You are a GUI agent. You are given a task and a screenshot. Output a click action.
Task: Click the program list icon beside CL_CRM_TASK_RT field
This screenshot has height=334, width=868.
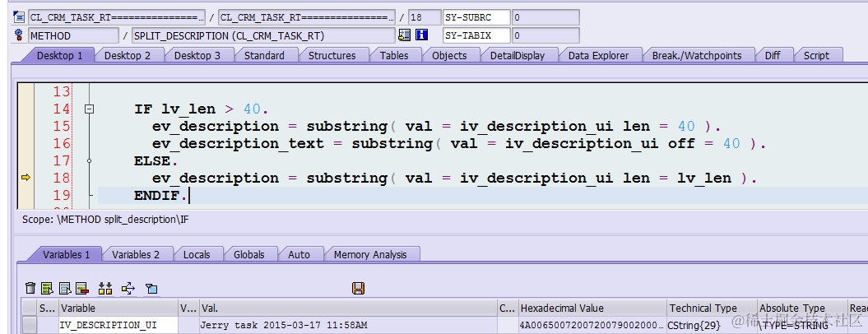click(19, 17)
